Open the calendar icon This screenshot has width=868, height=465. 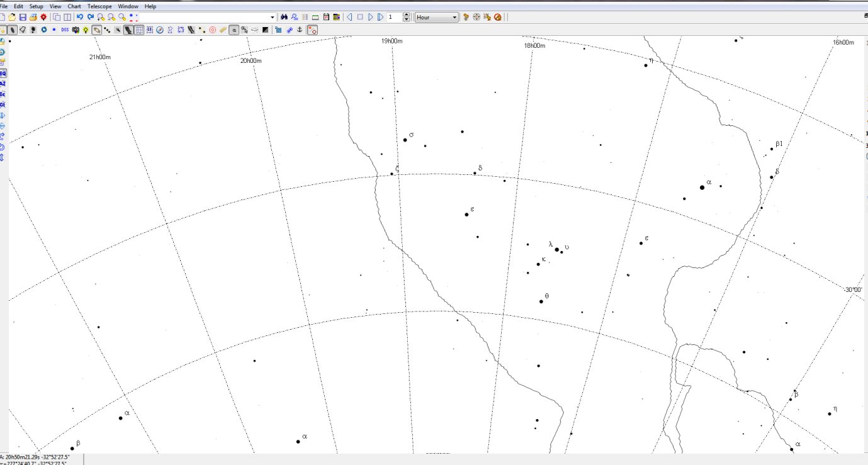[326, 17]
